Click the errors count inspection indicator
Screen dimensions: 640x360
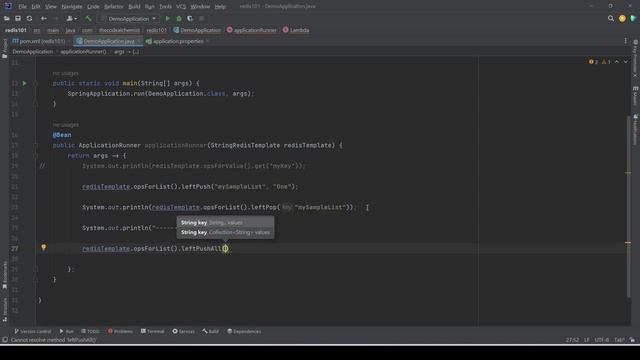[x=593, y=62]
